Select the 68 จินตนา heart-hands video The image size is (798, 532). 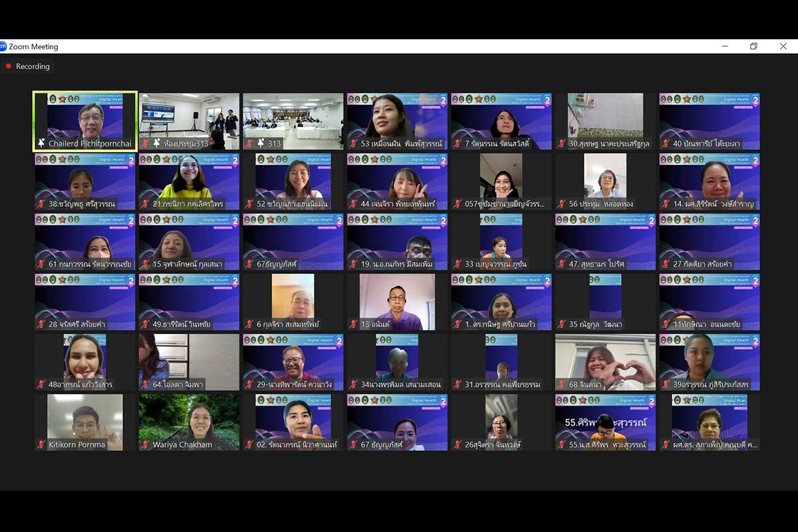coord(605,358)
